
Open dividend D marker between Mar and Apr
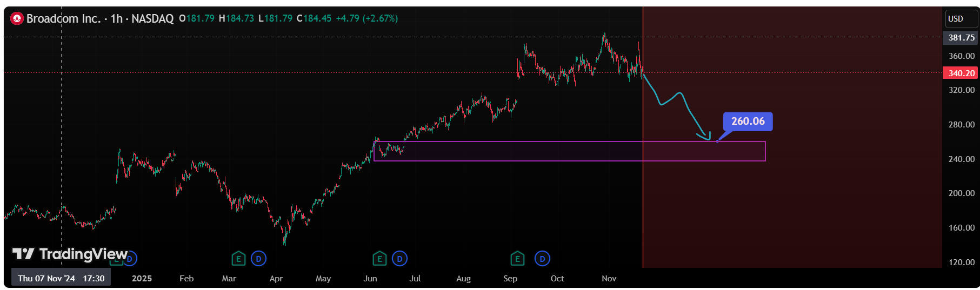pos(258,259)
